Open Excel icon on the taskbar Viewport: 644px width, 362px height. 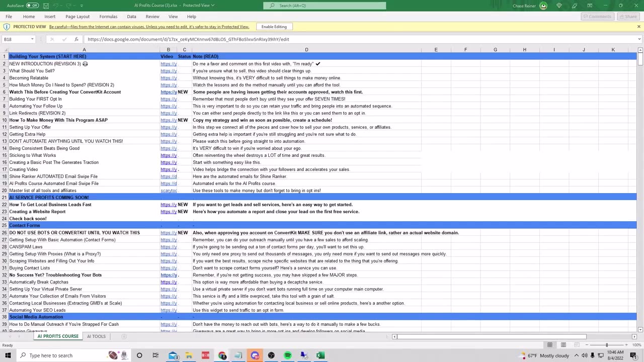(x=320, y=355)
